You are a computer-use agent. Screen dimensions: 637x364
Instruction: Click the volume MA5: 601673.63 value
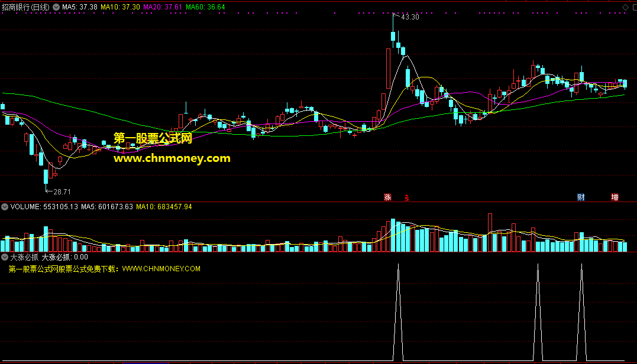coord(107,207)
